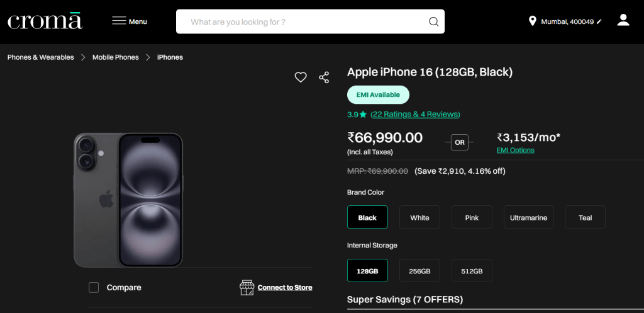Viewport: 644px width, 313px height.
Task: Select the Ultramarine color option
Action: click(x=528, y=217)
